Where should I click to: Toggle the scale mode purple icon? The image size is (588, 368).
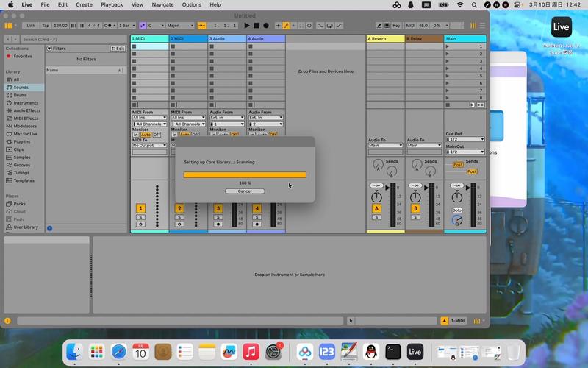[143, 26]
